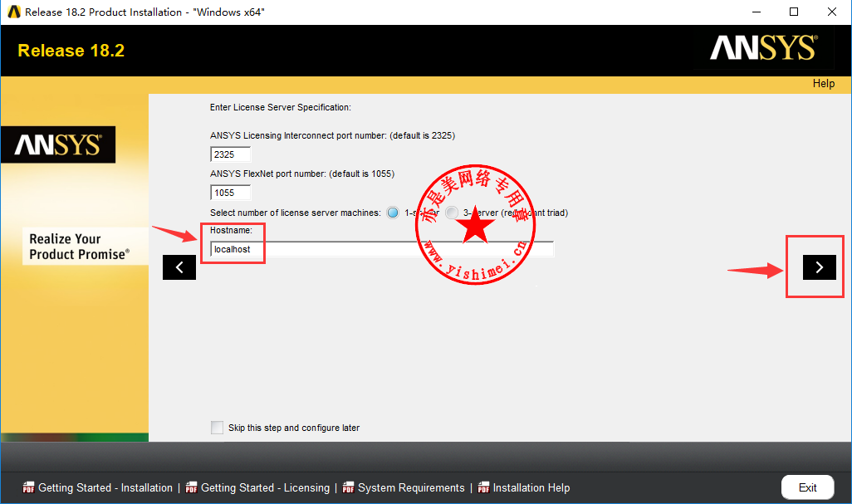Select the 3-server redundant triad option

pos(452,213)
